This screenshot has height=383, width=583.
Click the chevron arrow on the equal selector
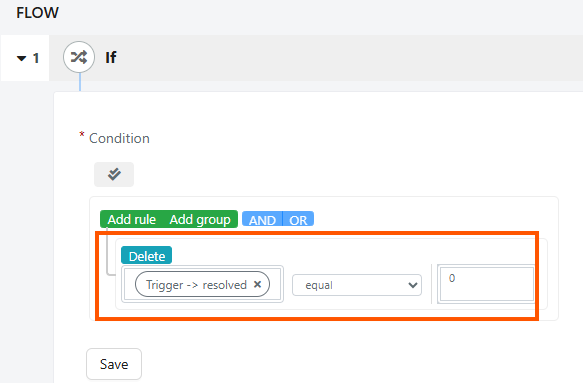pos(412,285)
